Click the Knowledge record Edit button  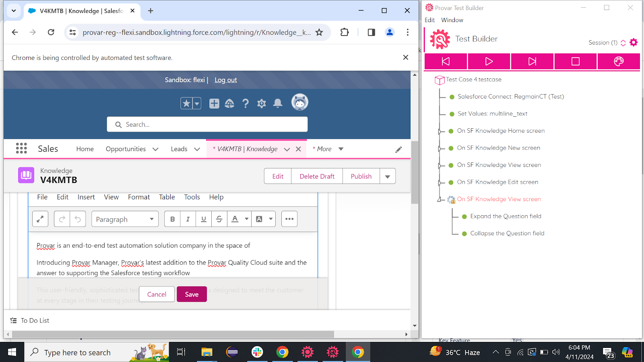pos(278,176)
